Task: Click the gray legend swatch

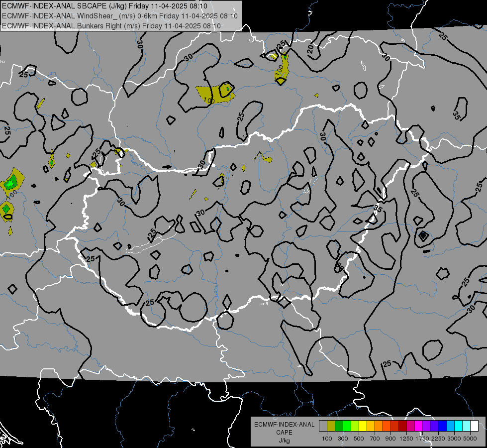Action: (x=323, y=426)
